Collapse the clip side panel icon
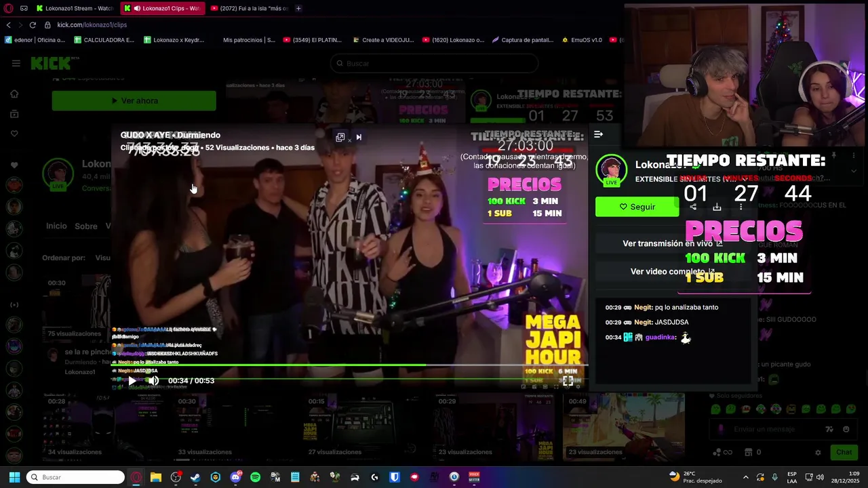Viewport: 868px width, 488px height. click(598, 134)
